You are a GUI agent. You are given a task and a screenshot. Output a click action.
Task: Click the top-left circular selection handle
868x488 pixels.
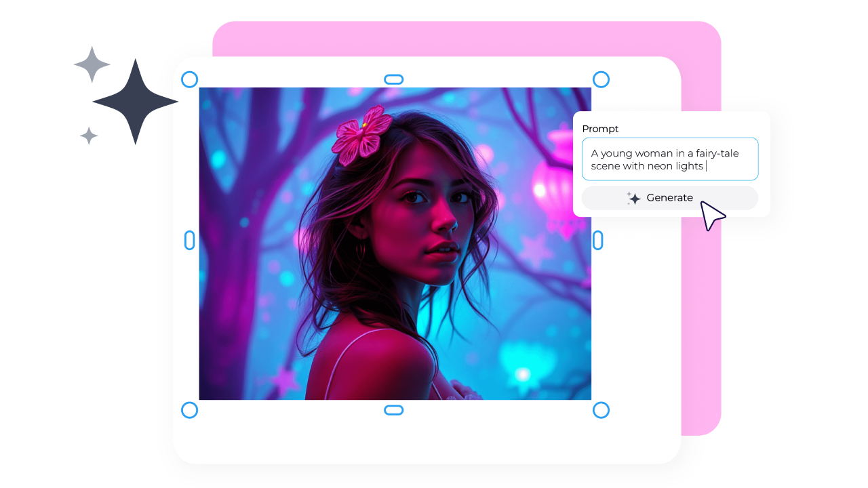coord(189,79)
